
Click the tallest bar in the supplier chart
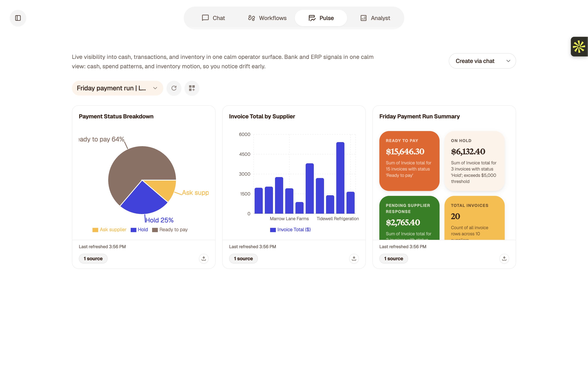point(340,178)
